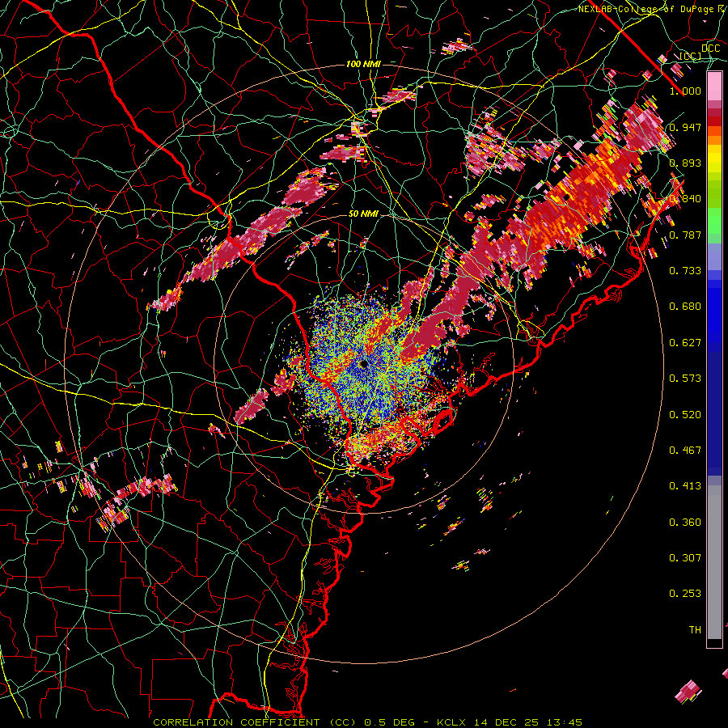This screenshot has height=728, width=728.
Task: Click the 50 NMI range ring label
Action: click(x=363, y=214)
